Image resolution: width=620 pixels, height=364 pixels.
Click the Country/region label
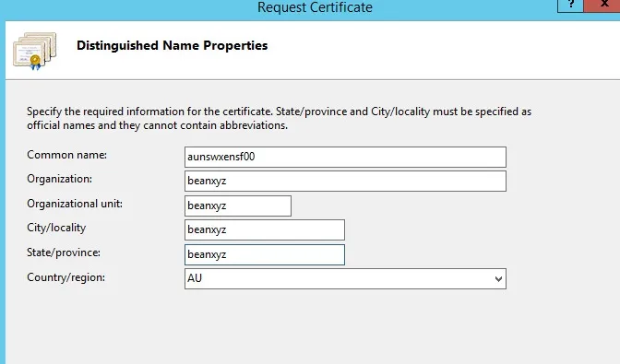(x=66, y=277)
